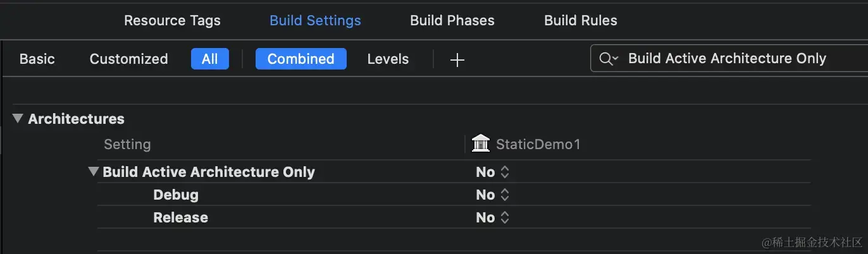Click stepper arrows beside Debug No value
This screenshot has height=254, width=868.
[x=505, y=195]
